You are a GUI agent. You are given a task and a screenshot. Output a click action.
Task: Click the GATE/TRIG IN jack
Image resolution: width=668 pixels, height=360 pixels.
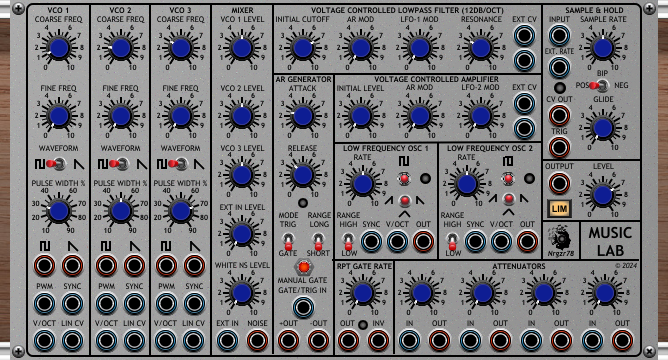pyautogui.click(x=303, y=307)
